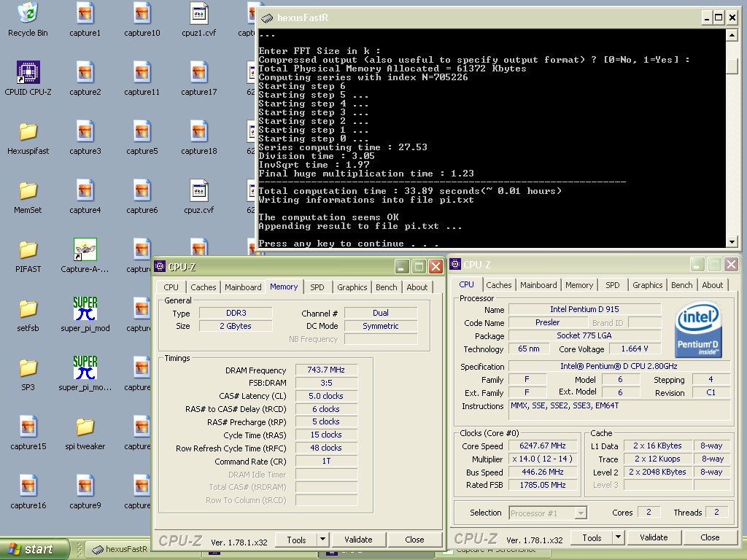Image resolution: width=747 pixels, height=560 pixels.
Task: Select the capture5 file icon
Action: 142,132
